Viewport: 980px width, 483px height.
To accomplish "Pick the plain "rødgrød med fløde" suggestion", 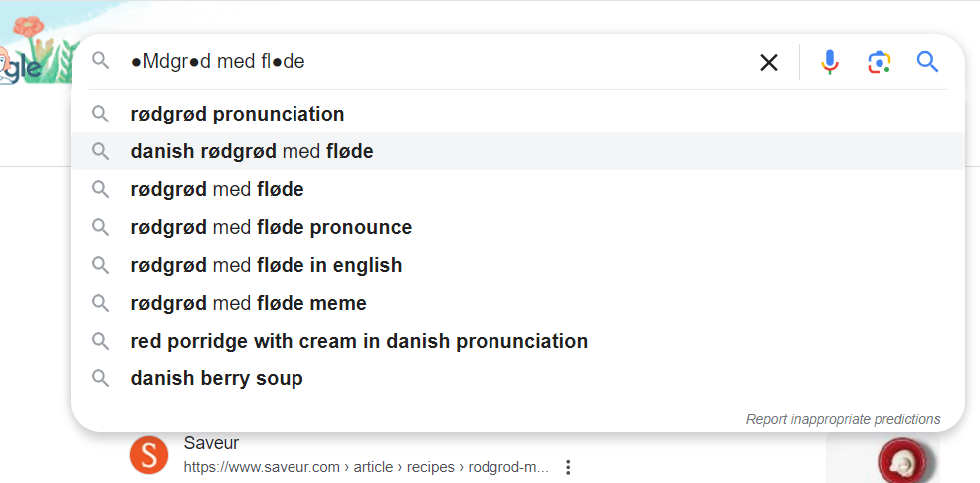I will click(217, 189).
